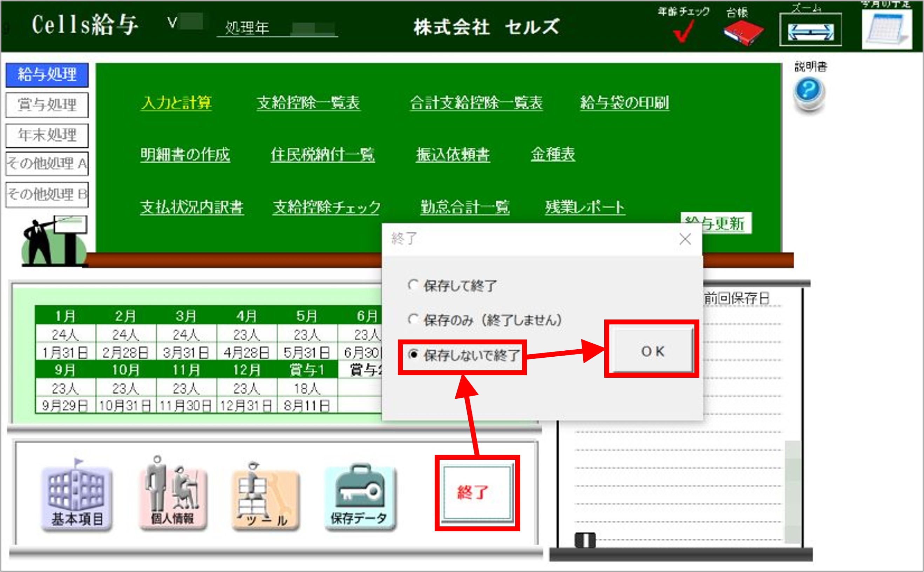Open the 振込依頼書 link

click(x=453, y=154)
